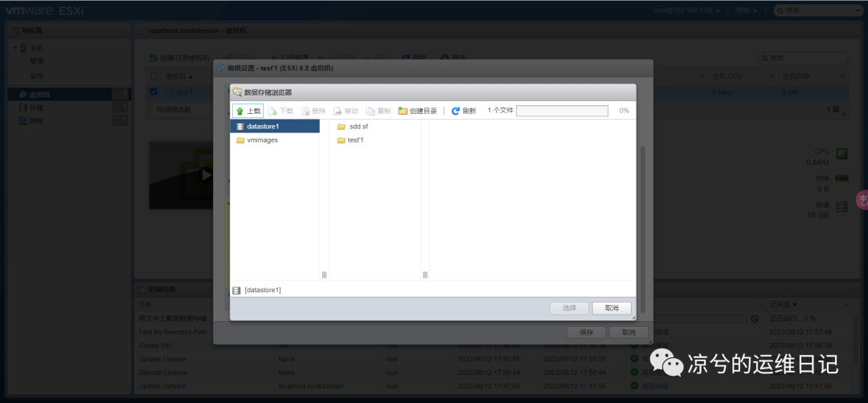This screenshot has width=868, height=403.
Task: Refresh the datastore browser with 刷新
Action: coord(464,111)
